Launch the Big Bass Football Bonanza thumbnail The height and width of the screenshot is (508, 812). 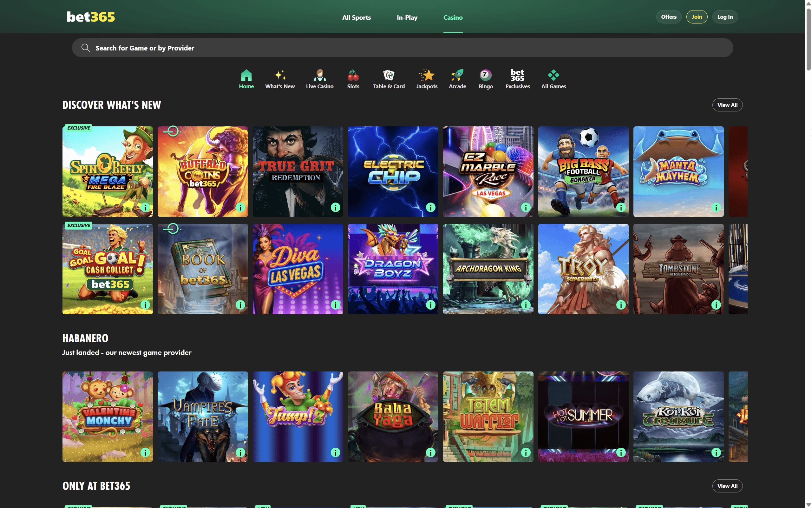[x=583, y=171]
